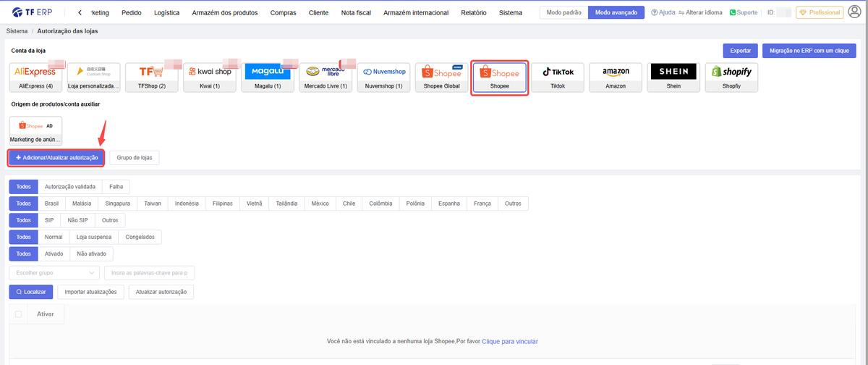Open the Cliente menu
Screen dimensions: 868x365
(x=318, y=12)
